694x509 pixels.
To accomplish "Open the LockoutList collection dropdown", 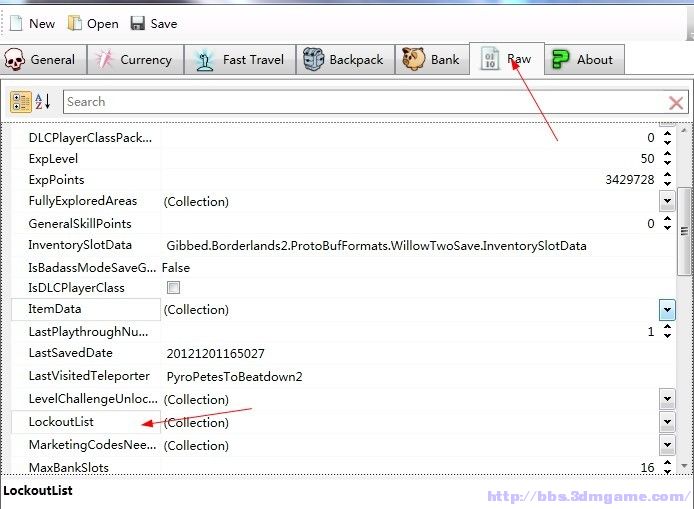I will [x=667, y=422].
